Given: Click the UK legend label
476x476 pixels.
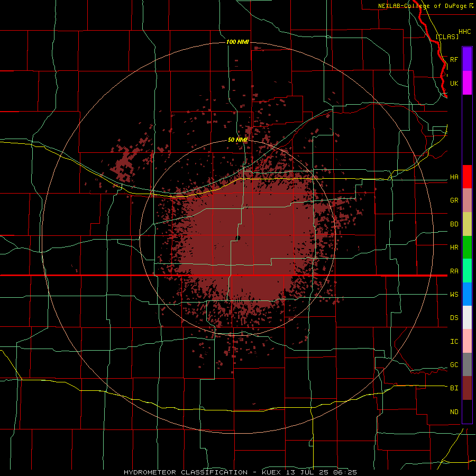Looking at the screenshot, I should pos(454,83).
